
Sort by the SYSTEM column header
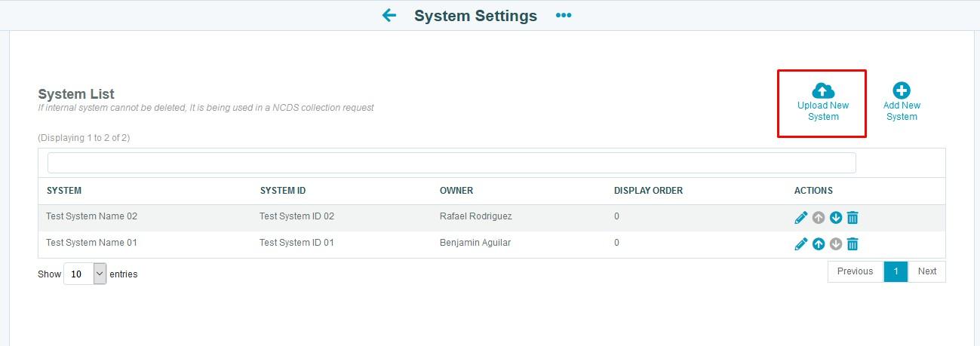point(64,191)
